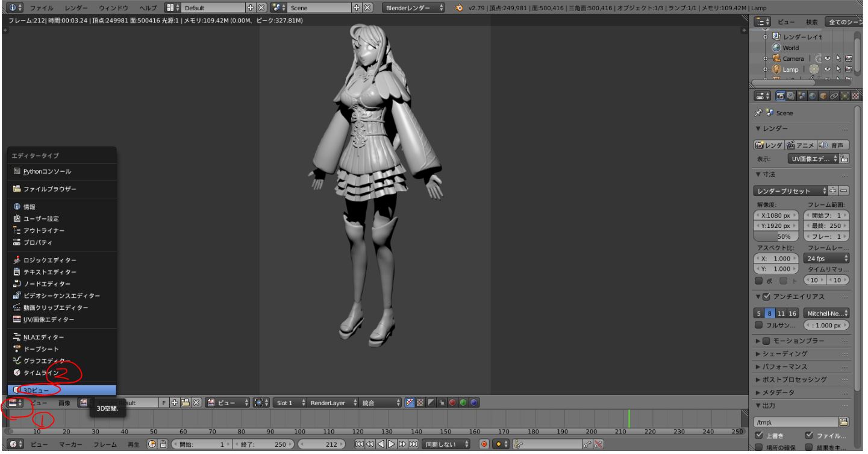The height and width of the screenshot is (454, 868).
Task: Click the レンダー render image button
Action: (769, 145)
